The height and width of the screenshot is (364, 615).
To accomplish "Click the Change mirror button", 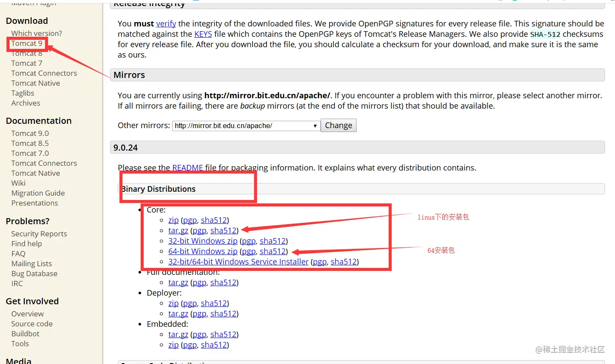I will 338,126.
